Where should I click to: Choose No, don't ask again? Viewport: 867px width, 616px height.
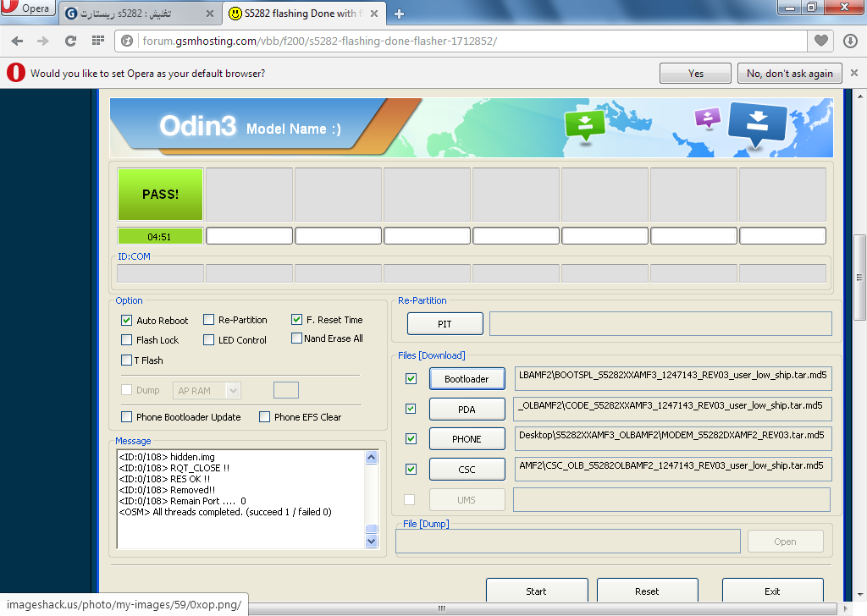tap(790, 74)
